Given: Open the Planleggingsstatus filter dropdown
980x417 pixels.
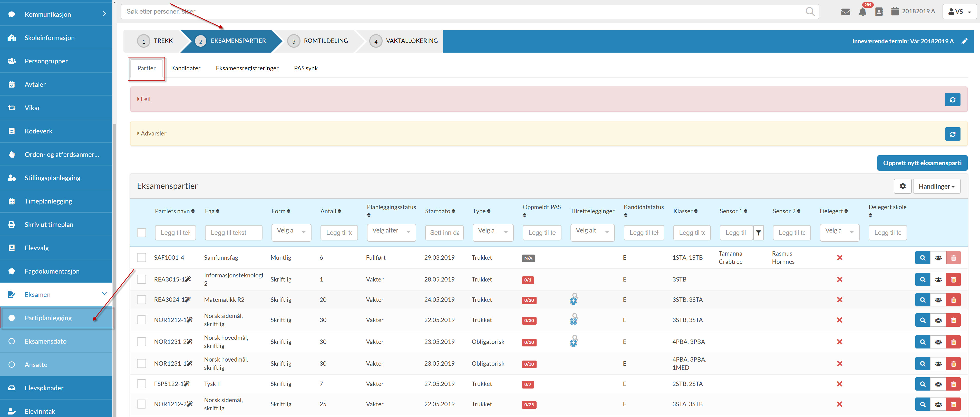Looking at the screenshot, I should (391, 232).
